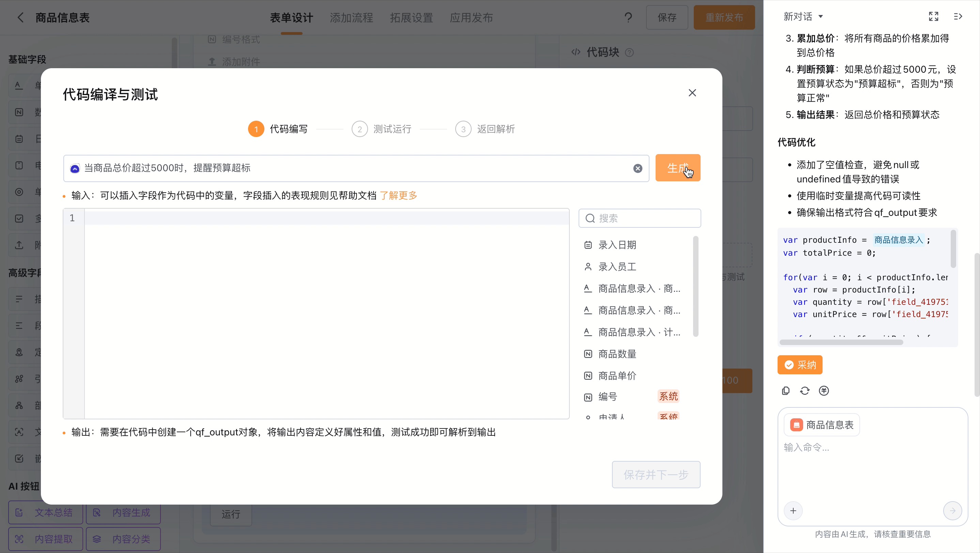Click the yen-symbol icon under response
The height and width of the screenshot is (553, 980).
pos(824,391)
